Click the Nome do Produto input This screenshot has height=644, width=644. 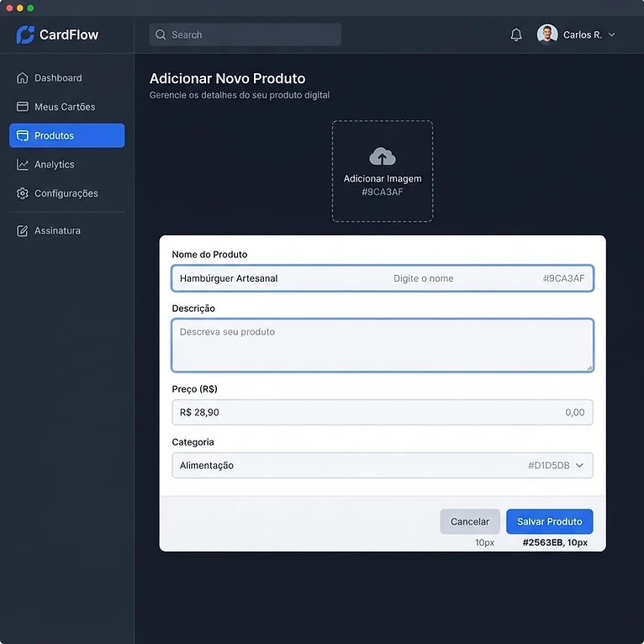point(383,278)
